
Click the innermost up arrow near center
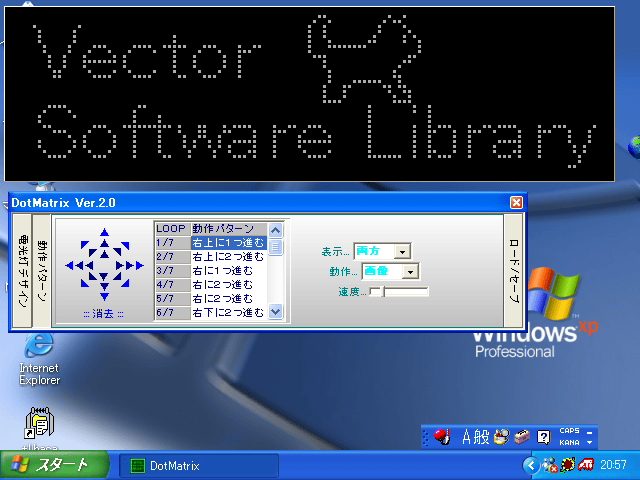104,254
